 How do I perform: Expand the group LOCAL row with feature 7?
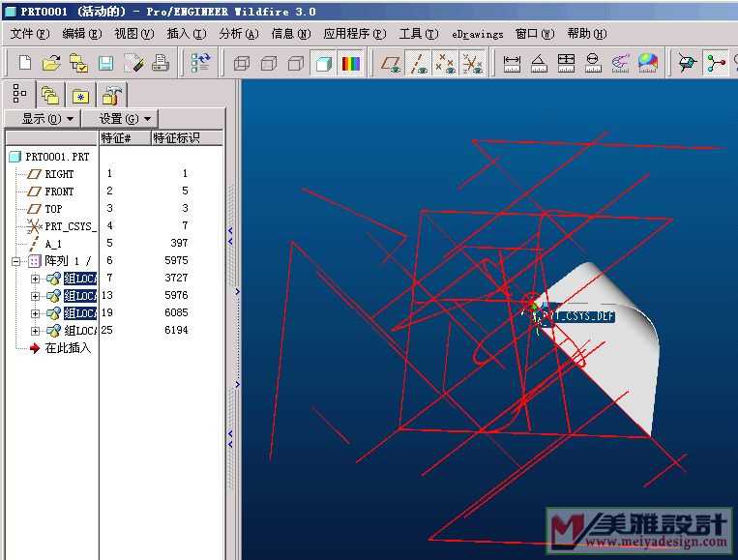coord(35,279)
